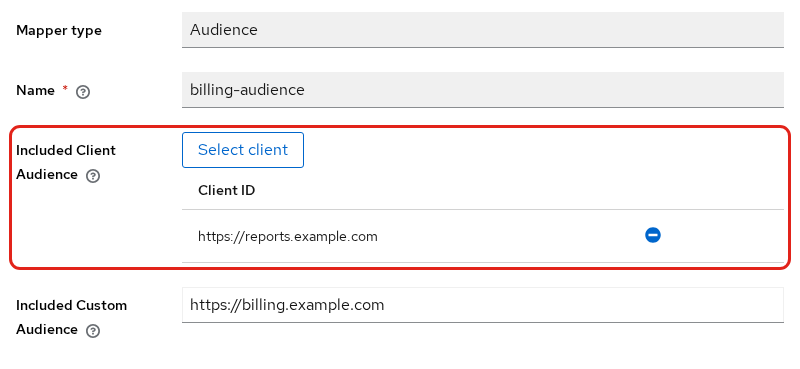Focus the Included Custom Audience input field
This screenshot has height=369, width=800.
coord(483,305)
